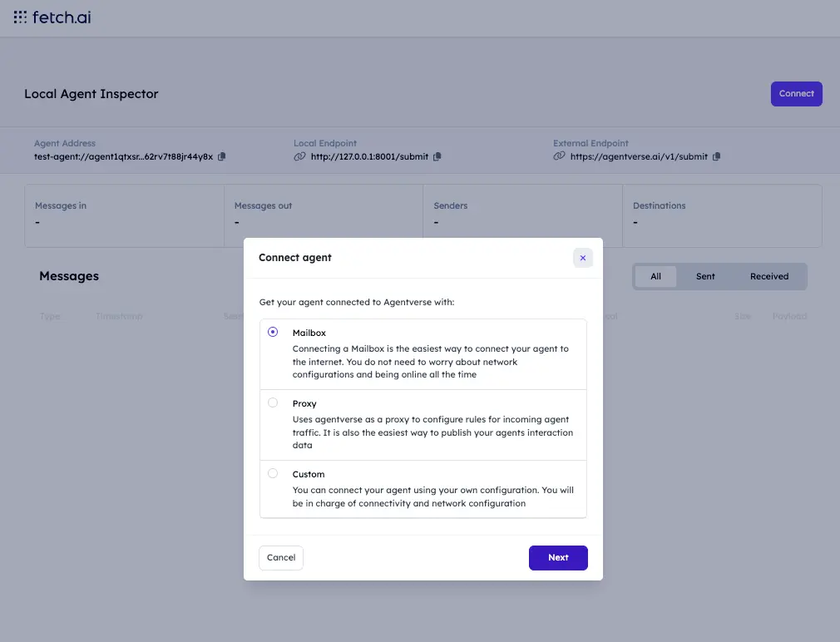Open the http://127.0.0.1:8001/submit endpoint link

tap(368, 156)
